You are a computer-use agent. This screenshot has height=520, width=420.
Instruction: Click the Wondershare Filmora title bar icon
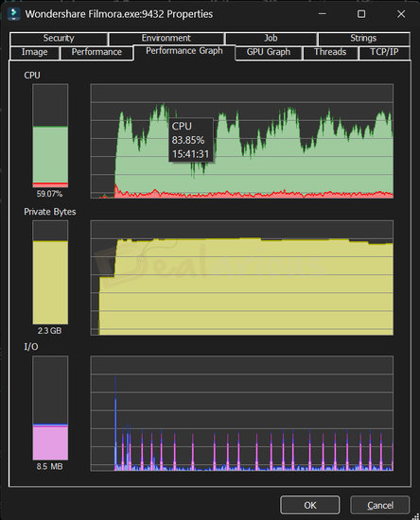tap(13, 14)
